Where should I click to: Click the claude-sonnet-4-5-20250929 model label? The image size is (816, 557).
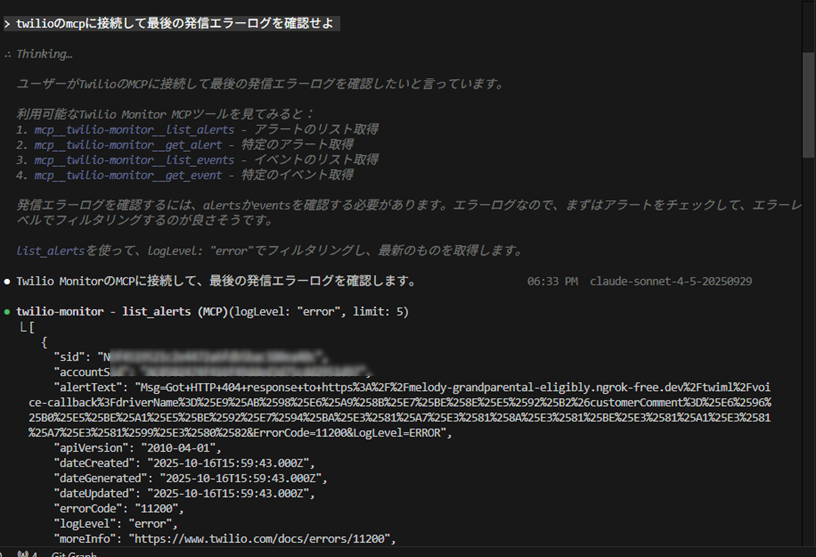[671, 282]
